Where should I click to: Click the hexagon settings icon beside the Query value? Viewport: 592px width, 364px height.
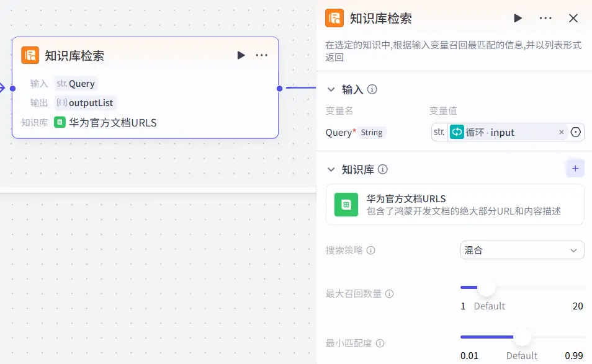pos(576,132)
